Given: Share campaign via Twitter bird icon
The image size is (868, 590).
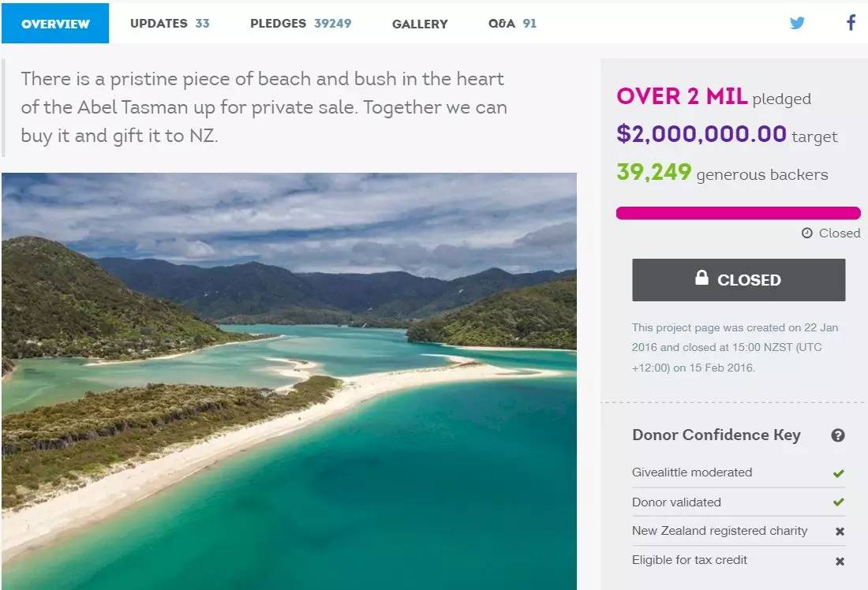Looking at the screenshot, I should click(797, 23).
